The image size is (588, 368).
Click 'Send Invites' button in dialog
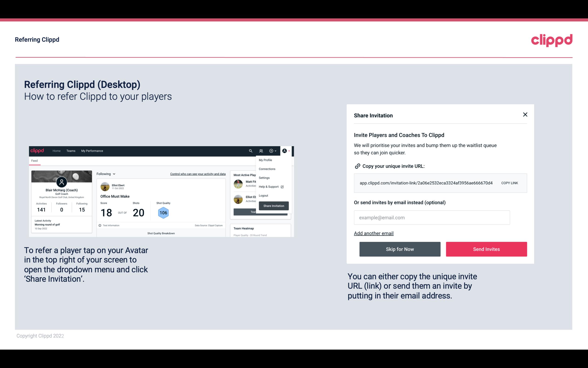tap(486, 249)
